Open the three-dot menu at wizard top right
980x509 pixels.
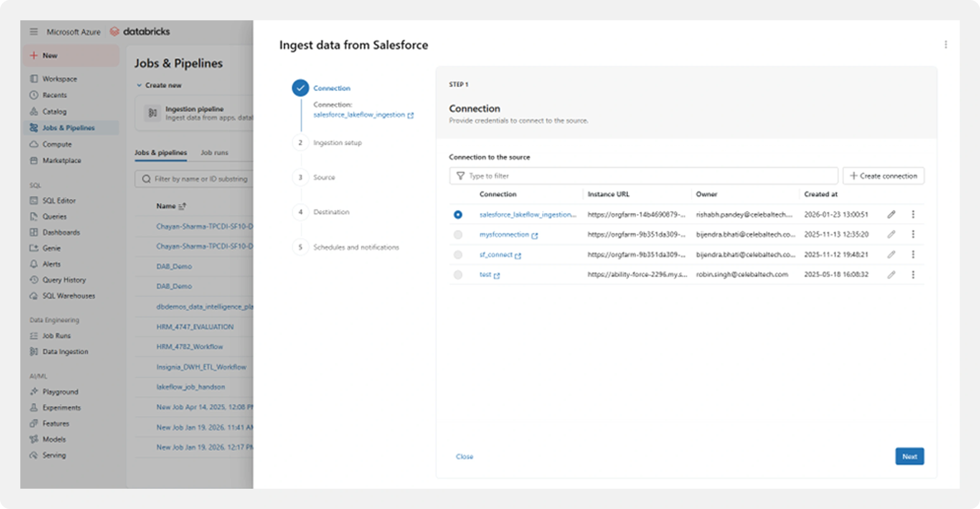point(946,45)
